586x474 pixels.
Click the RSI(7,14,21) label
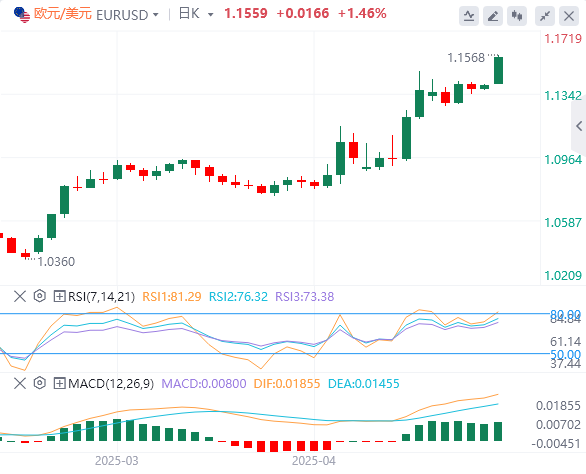point(101,296)
